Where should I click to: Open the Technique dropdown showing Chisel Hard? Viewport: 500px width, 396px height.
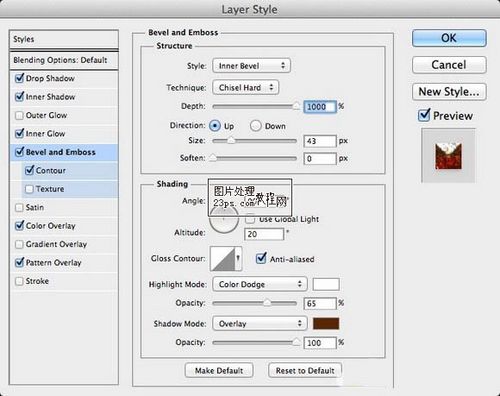coord(246,87)
